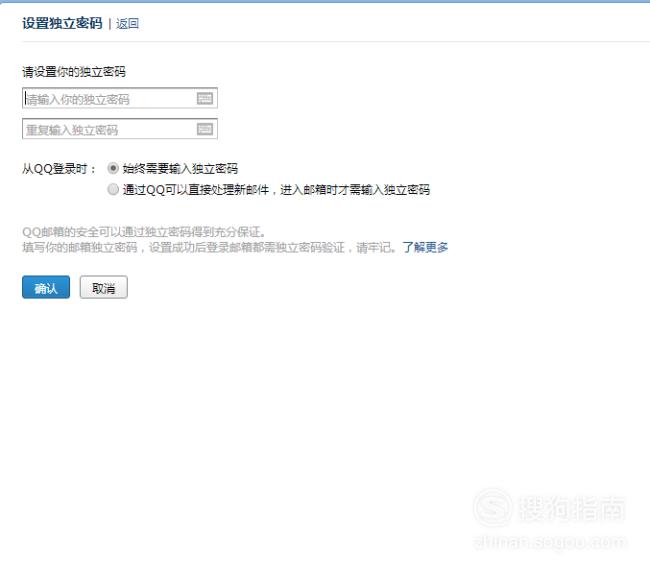Click the '返回' link in header
The width and height of the screenshot is (650, 576).
127,24
